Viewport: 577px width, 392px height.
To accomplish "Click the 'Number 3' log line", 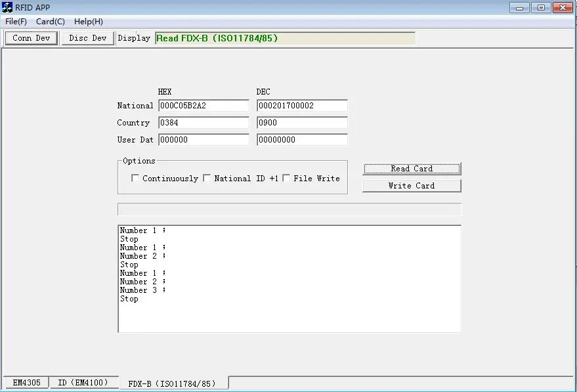I will click(x=143, y=290).
